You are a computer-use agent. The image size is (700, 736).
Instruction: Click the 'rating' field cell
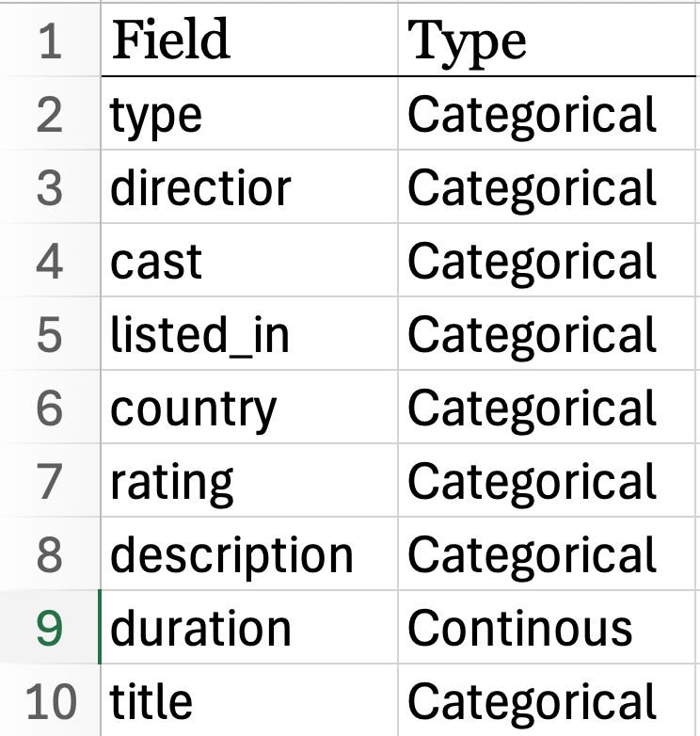[248, 482]
